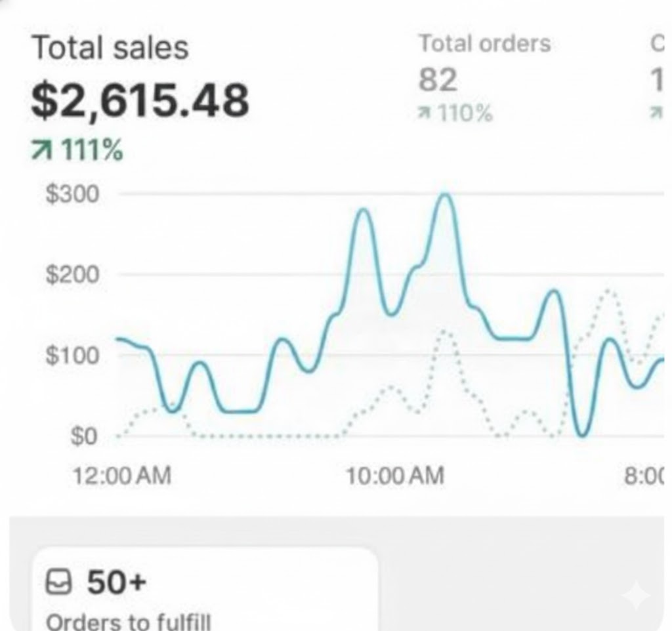Select the Total sales metric heading
This screenshot has width=672, height=631.
tap(110, 48)
